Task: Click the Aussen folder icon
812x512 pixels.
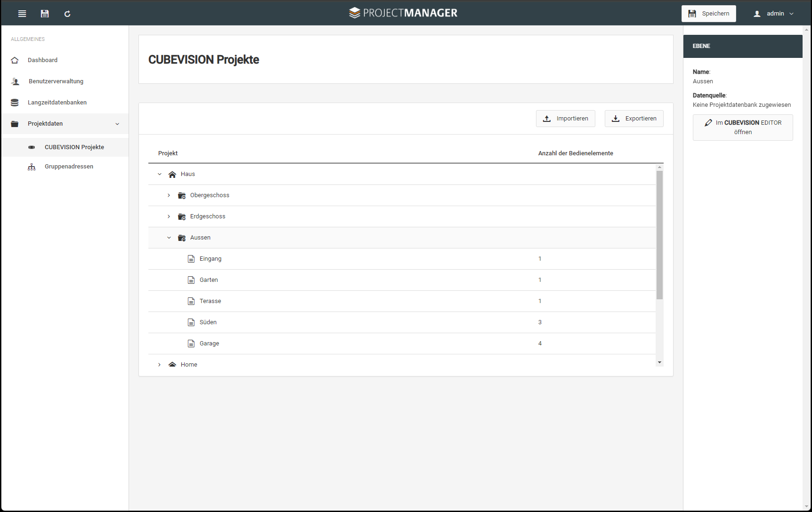Action: pyautogui.click(x=182, y=238)
